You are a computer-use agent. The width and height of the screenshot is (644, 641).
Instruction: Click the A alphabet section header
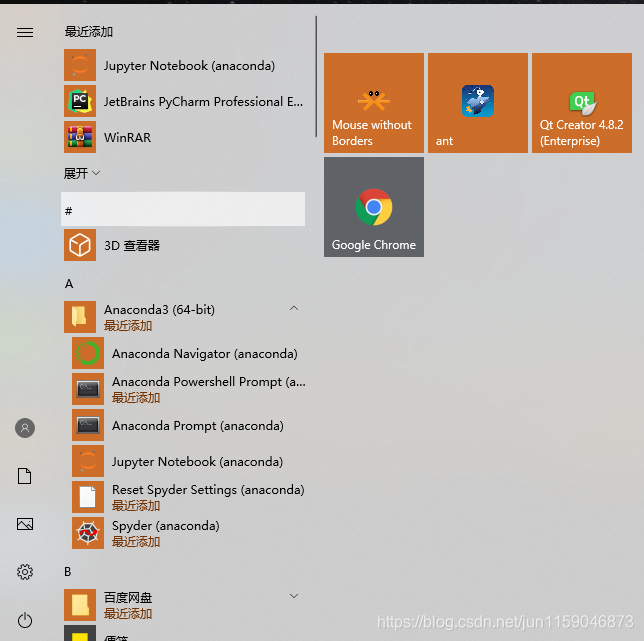69,284
